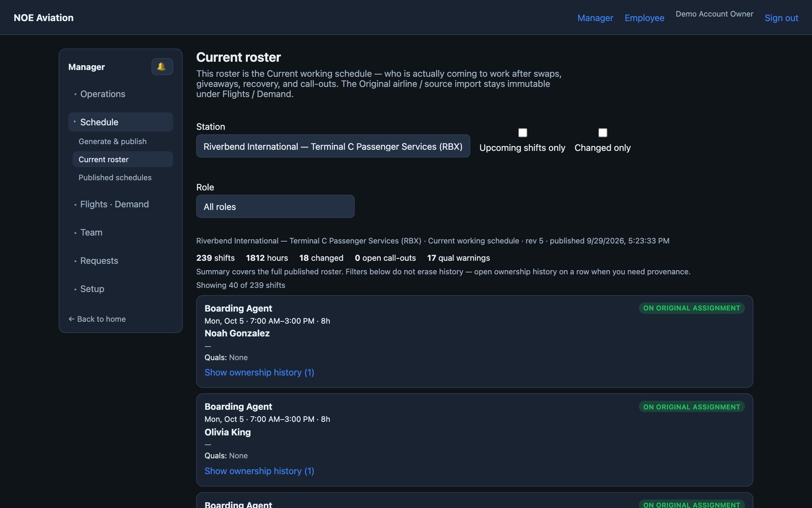The width and height of the screenshot is (812, 508).
Task: Click the NOE Aviation logo text
Action: pos(44,18)
